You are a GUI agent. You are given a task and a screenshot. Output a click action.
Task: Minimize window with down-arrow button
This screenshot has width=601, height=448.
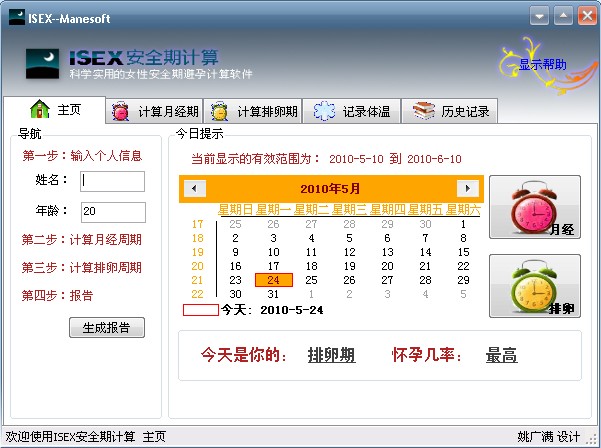[539, 16]
